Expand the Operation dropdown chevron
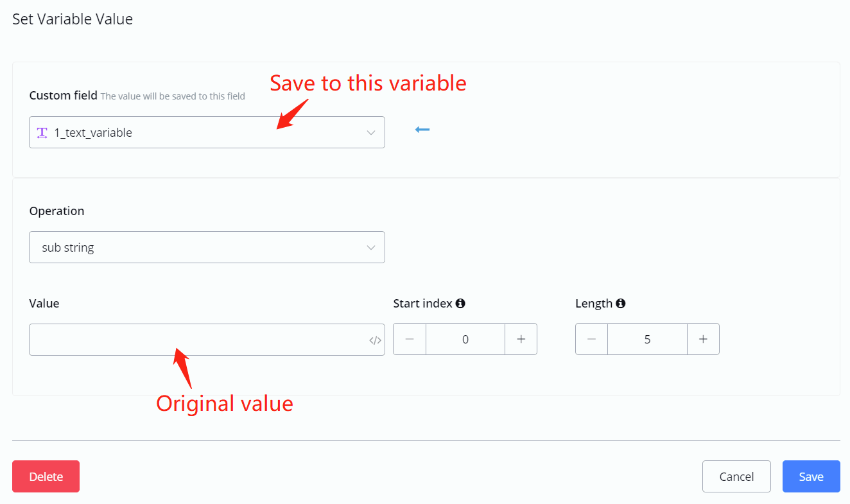 tap(370, 247)
